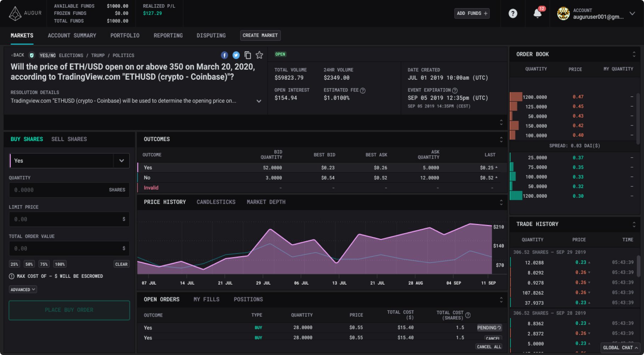The image size is (644, 355).
Task: Share this market on Facebook
Action: (224, 55)
